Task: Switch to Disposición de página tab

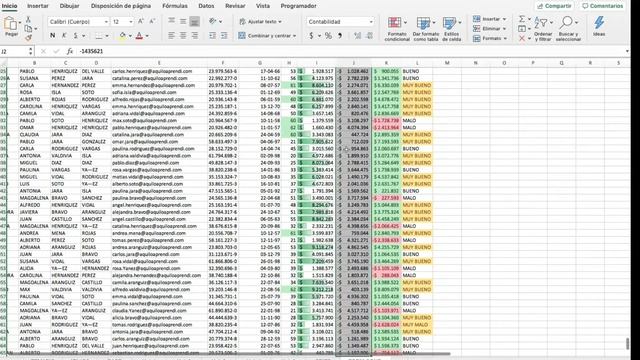Action: pyautogui.click(x=121, y=6)
